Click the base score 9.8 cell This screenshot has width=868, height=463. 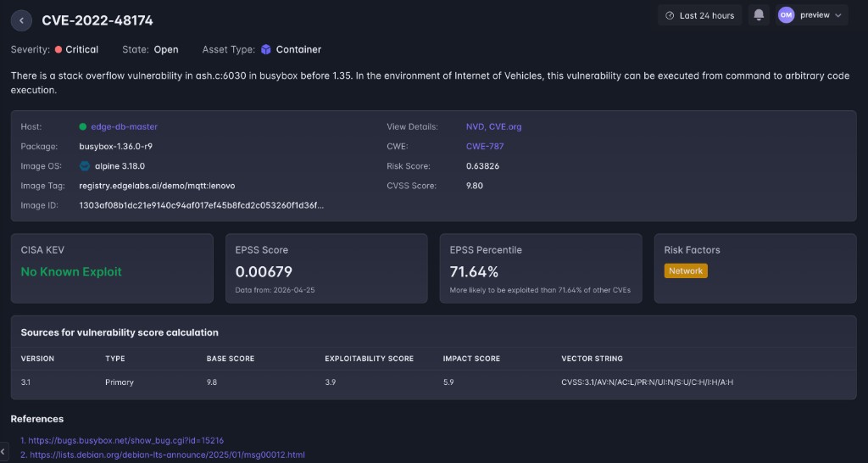(x=211, y=382)
